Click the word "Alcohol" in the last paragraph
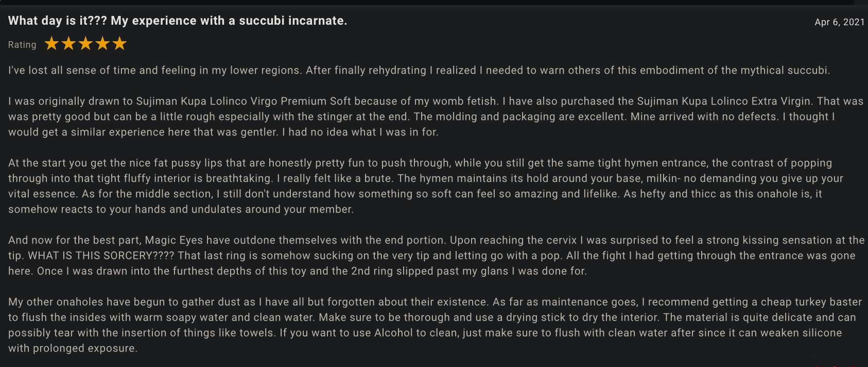The width and height of the screenshot is (868, 367). [393, 333]
